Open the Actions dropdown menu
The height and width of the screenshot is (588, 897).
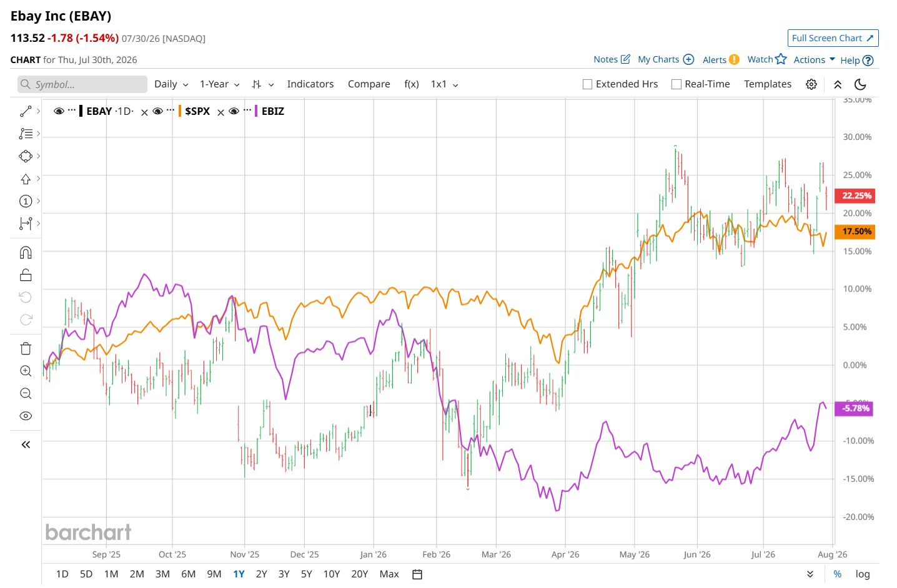click(815, 60)
